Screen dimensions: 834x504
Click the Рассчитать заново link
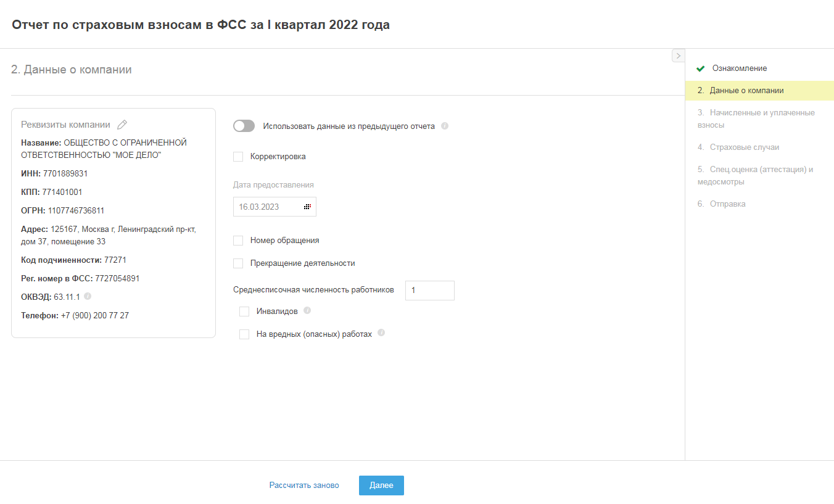tap(304, 485)
